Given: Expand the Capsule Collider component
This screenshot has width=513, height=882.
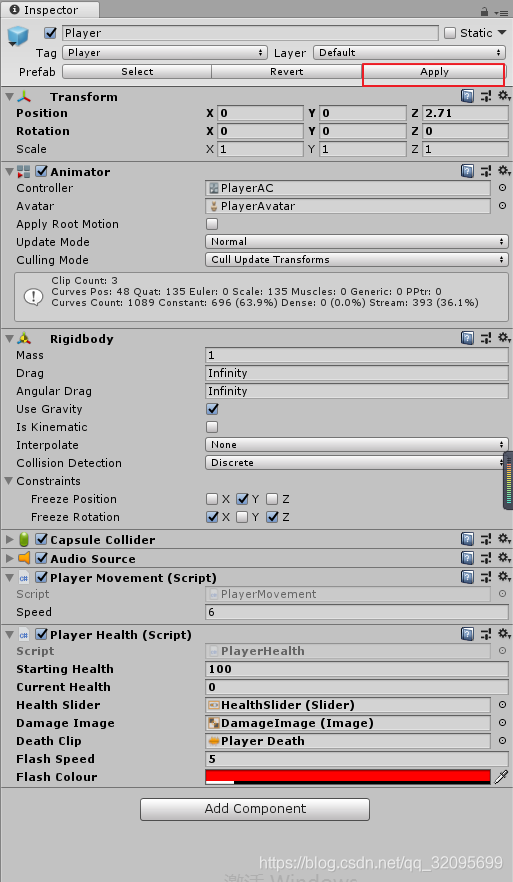Looking at the screenshot, I should coord(9,539).
